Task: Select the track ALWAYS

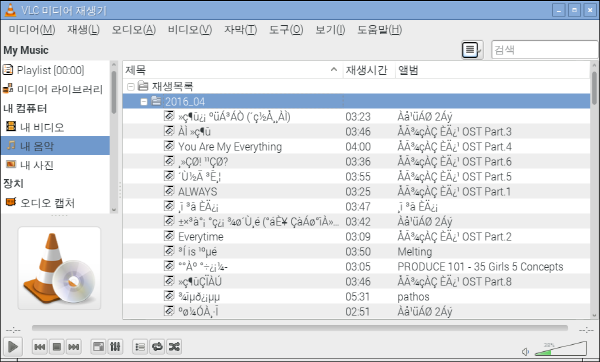Action: (x=197, y=192)
